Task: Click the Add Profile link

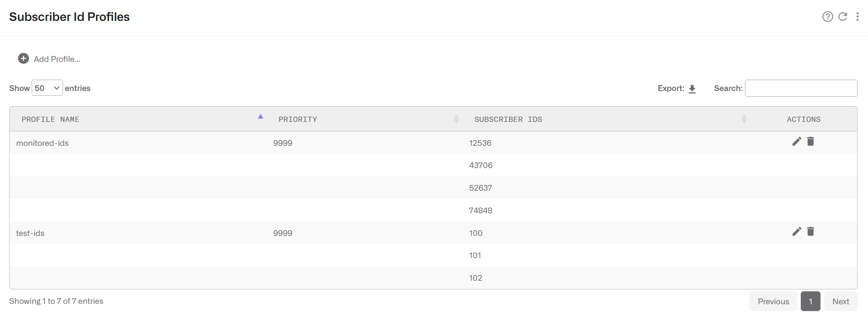Action: 57,58
